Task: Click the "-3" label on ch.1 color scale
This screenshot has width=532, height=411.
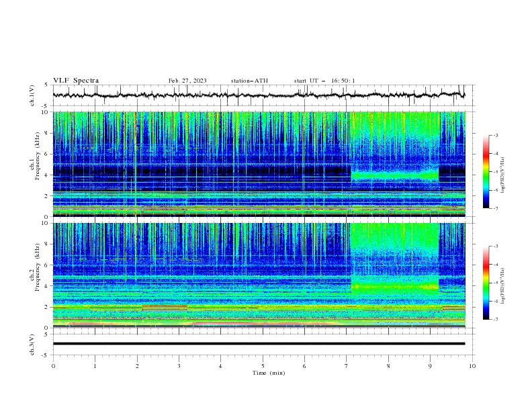Action: 495,135
